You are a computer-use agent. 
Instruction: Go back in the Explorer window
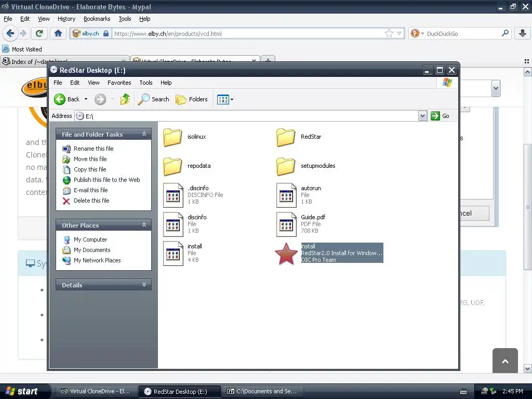click(66, 99)
